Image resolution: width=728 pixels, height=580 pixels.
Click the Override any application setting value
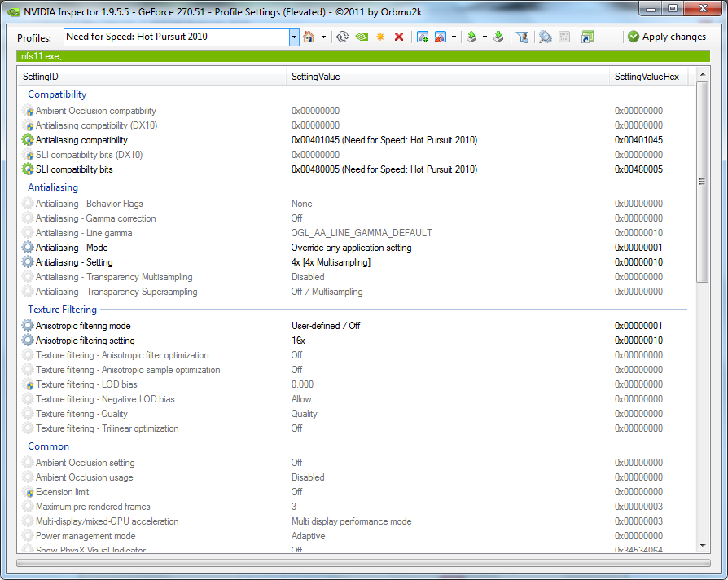[x=351, y=248]
